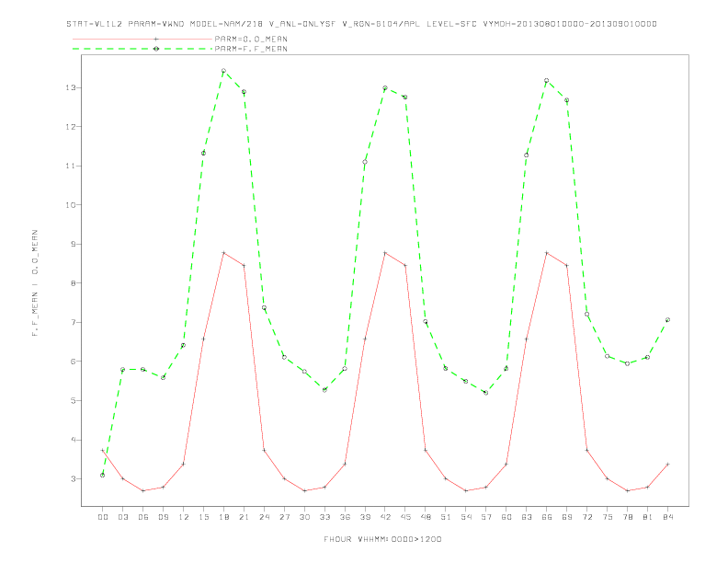This screenshot has height=563, width=728.
Task: Click the x-axis tick label 18
Action: [223, 517]
